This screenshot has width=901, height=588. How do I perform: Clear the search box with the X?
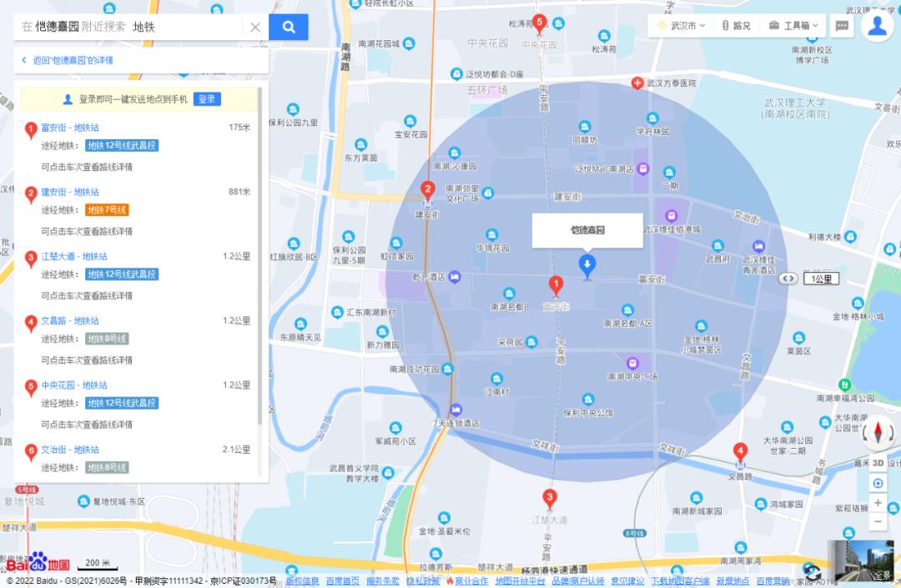[x=255, y=27]
